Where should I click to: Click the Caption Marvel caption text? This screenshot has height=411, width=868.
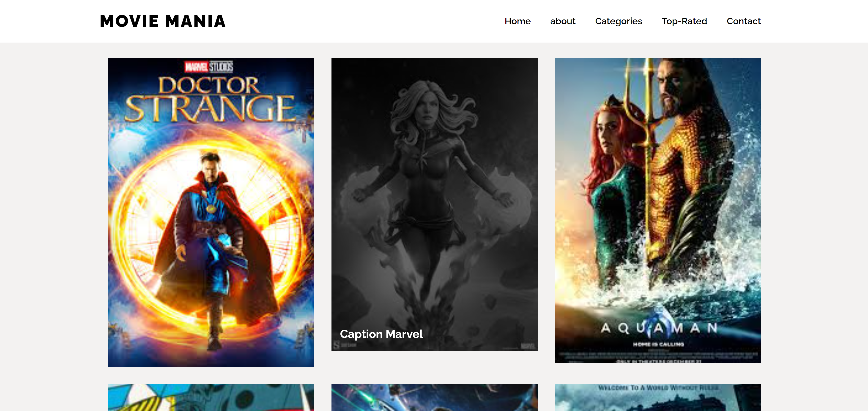[x=381, y=334]
